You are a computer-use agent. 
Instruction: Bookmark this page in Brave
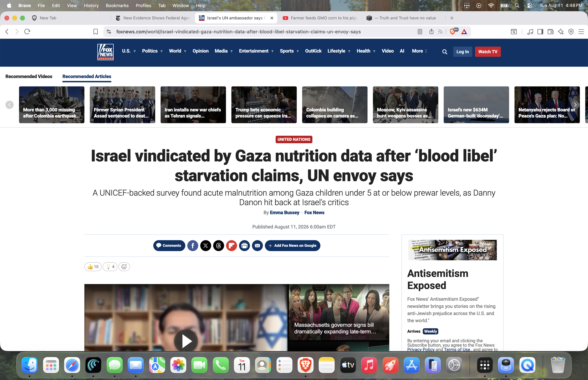[x=95, y=32]
